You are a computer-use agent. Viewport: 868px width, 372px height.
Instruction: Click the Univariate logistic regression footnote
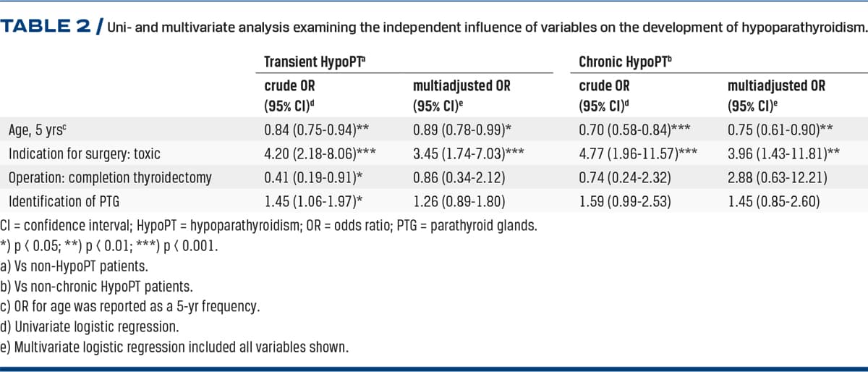[94, 327]
